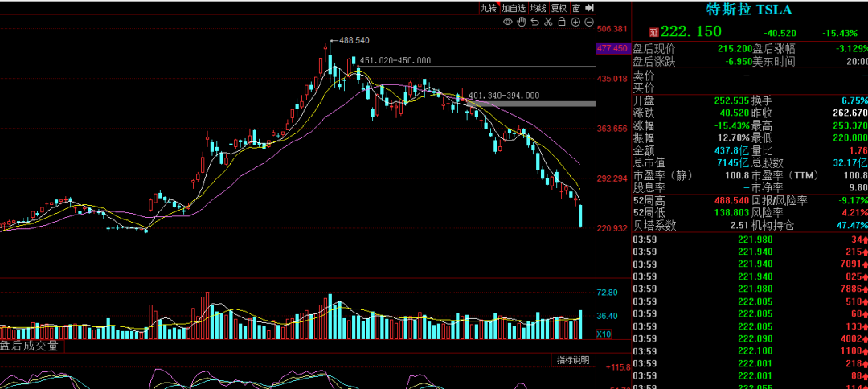The width and height of the screenshot is (868, 389).
Task: Open the 窗 window layout button
Action: (x=576, y=8)
